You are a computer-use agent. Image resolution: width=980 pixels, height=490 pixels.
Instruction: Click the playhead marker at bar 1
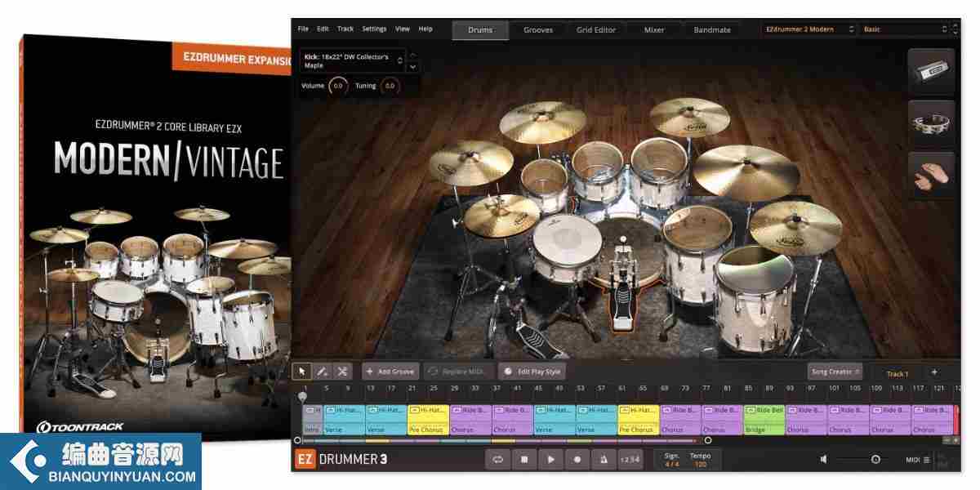pyautogui.click(x=303, y=397)
